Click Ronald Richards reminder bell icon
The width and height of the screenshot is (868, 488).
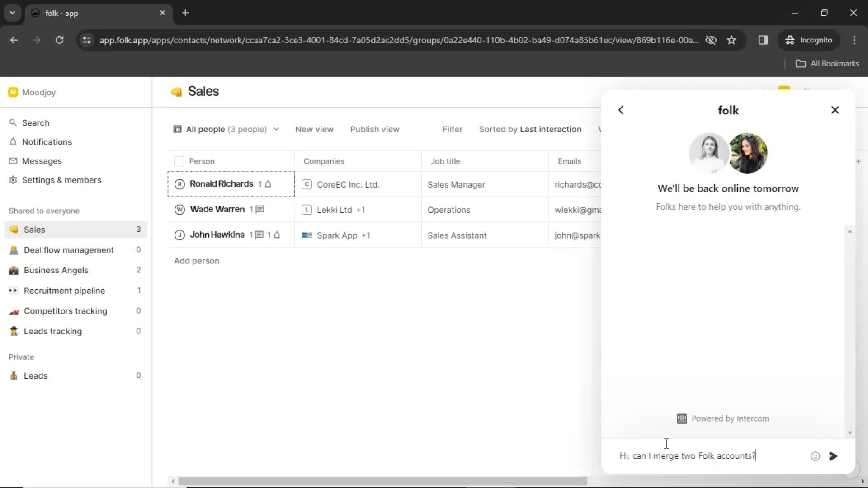click(268, 184)
